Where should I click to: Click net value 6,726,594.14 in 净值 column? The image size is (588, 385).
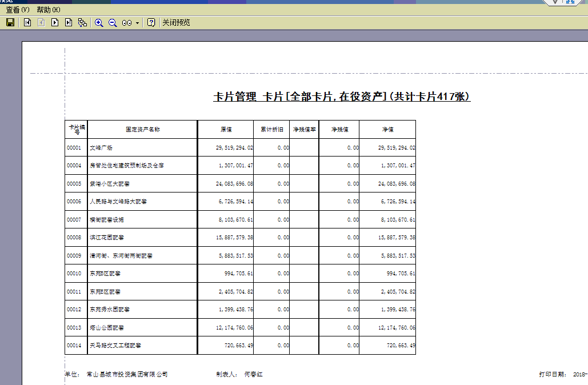click(x=398, y=201)
